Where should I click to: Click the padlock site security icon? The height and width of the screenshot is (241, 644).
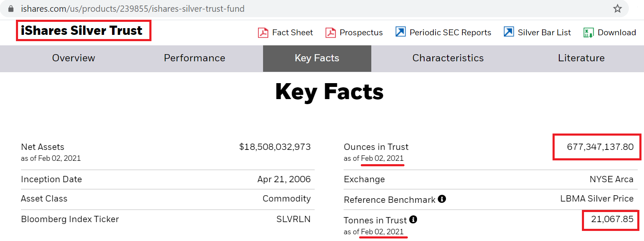tap(11, 8)
